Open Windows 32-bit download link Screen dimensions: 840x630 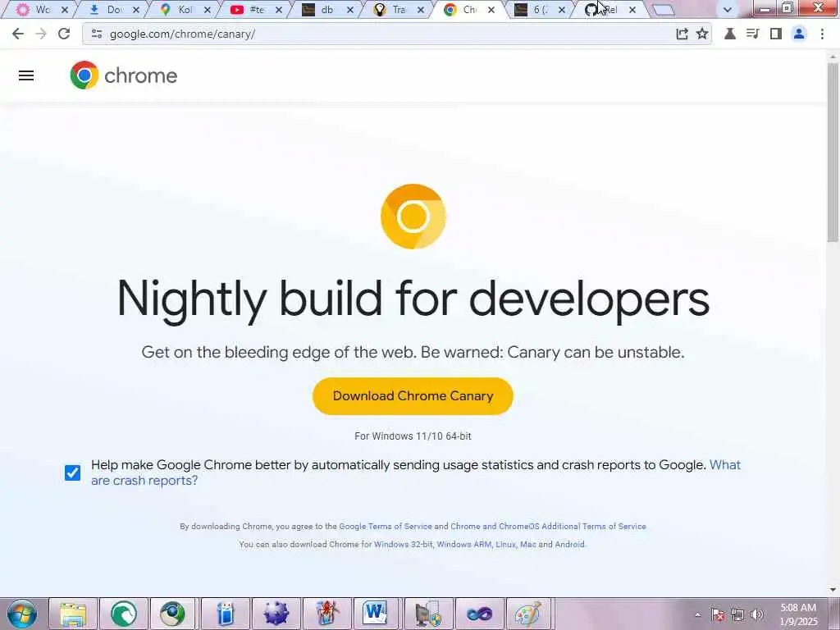404,545
